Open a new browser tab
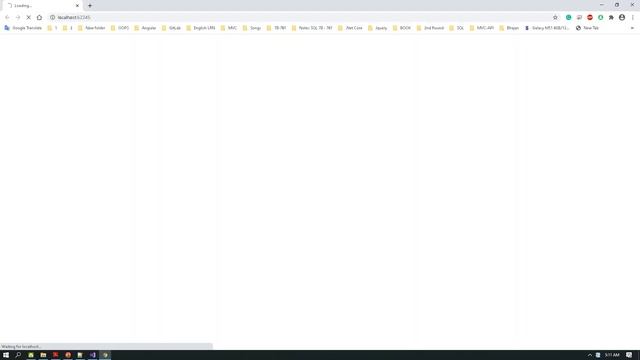This screenshot has width=640, height=360. (x=90, y=6)
